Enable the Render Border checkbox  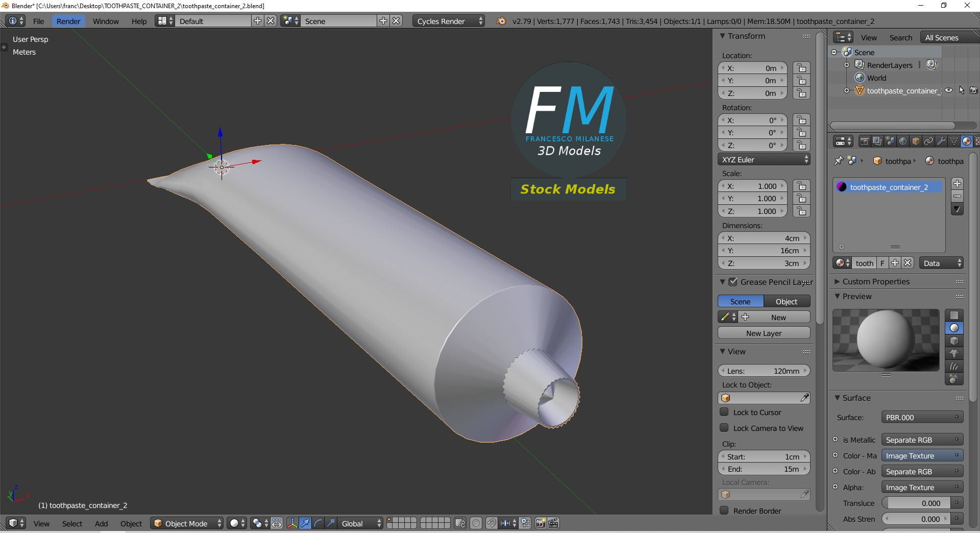pyautogui.click(x=724, y=511)
